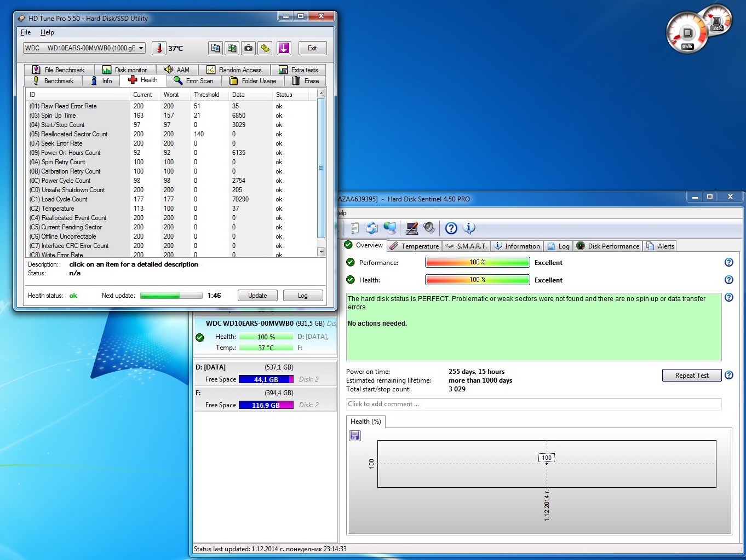Save the health graph using floppy icon
The image size is (746, 560).
coord(355,436)
